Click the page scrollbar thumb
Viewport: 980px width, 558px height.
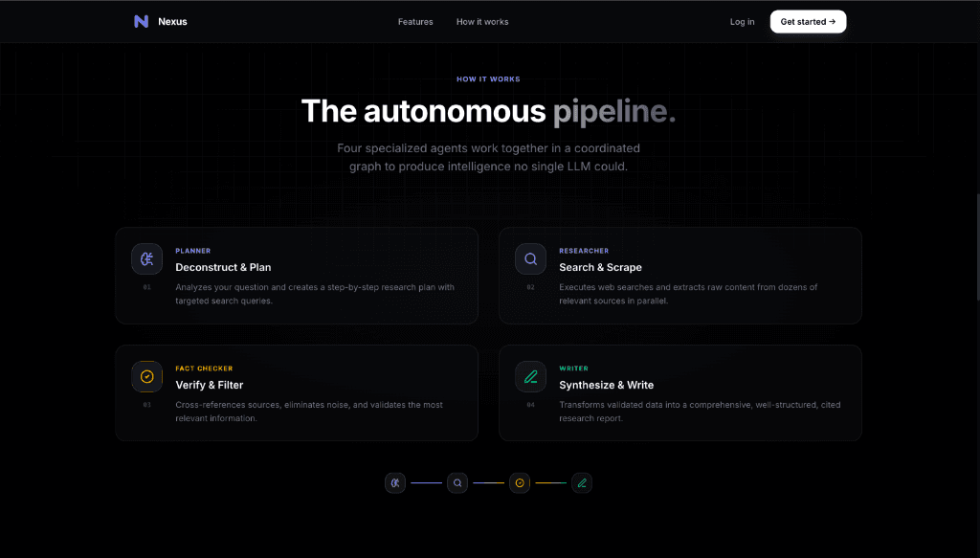click(x=977, y=246)
